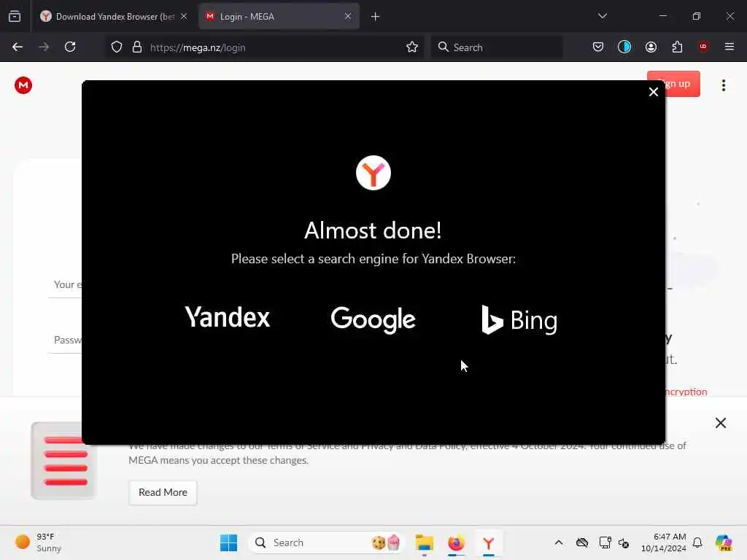
Task: Click the Yandex Browser logo in dialog
Action: (x=373, y=172)
